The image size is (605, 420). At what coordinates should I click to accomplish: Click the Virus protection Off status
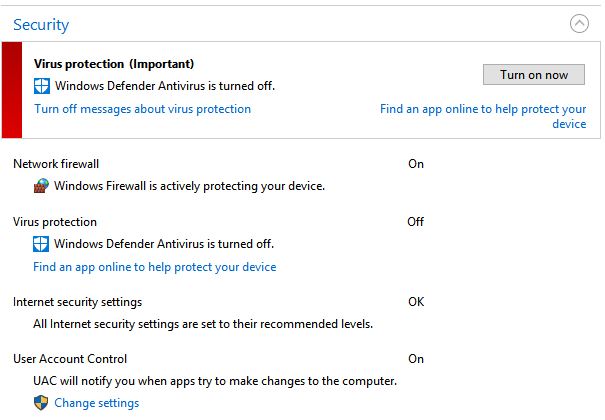click(416, 222)
